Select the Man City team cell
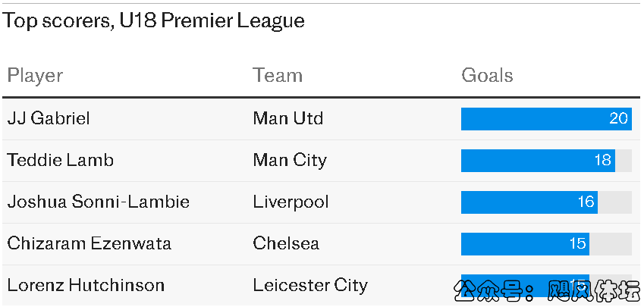The height and width of the screenshot is (307, 644). (x=290, y=160)
